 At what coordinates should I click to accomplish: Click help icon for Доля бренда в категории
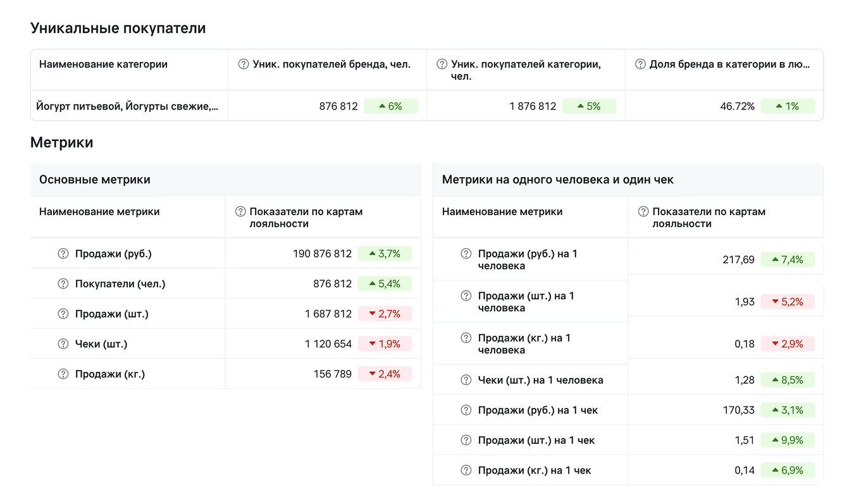point(640,65)
